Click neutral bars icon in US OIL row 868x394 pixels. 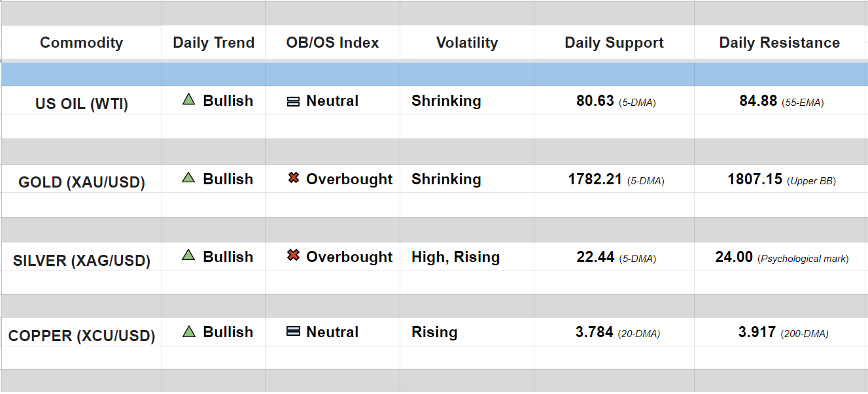(x=294, y=101)
